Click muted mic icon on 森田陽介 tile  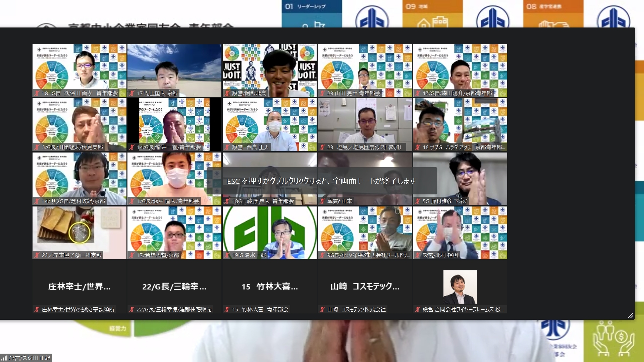point(418,93)
